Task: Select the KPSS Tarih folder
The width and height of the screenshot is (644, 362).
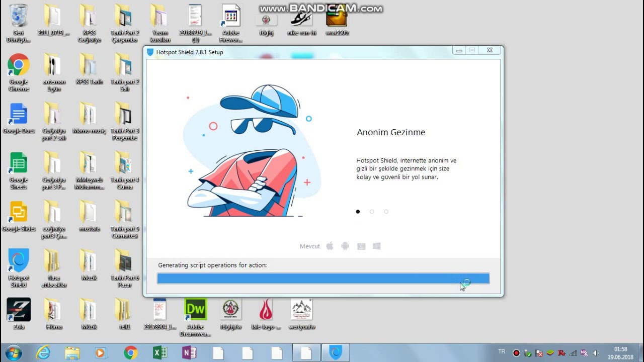Action: coord(89,69)
